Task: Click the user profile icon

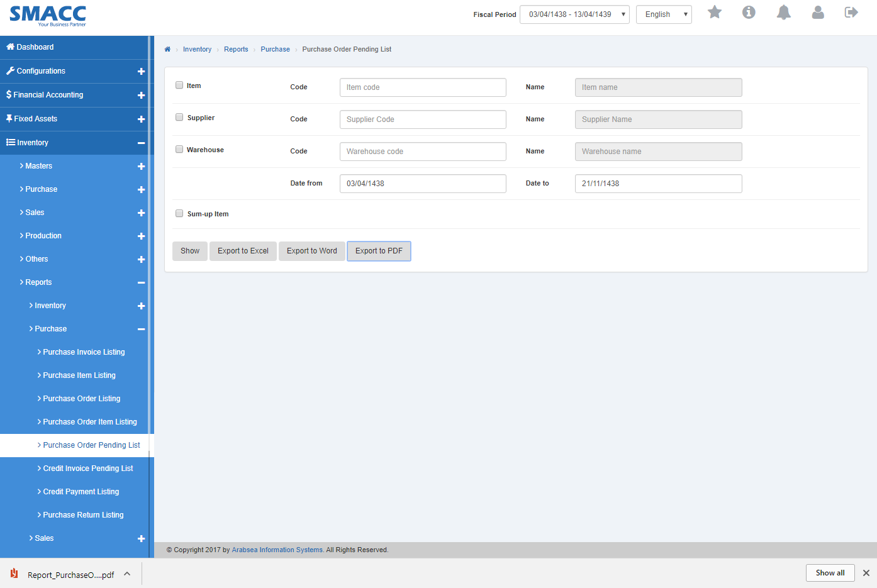Action: [x=818, y=11]
